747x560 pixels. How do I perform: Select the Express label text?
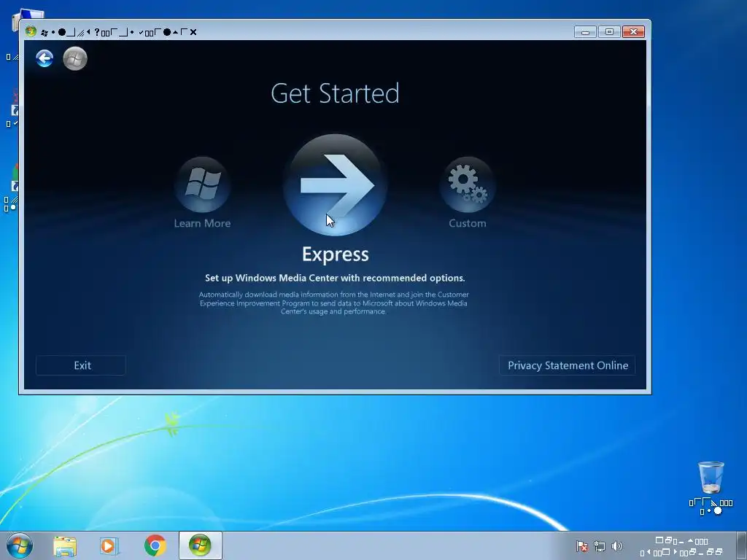pyautogui.click(x=336, y=254)
